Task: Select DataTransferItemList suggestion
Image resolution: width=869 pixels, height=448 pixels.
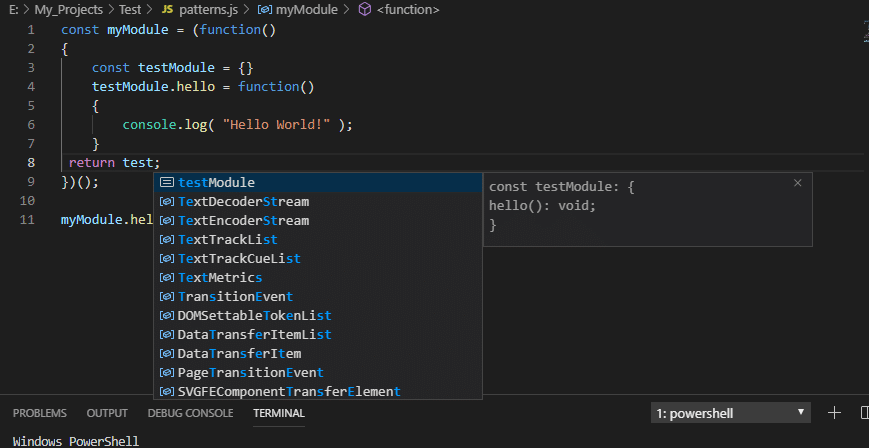Action: [318, 334]
